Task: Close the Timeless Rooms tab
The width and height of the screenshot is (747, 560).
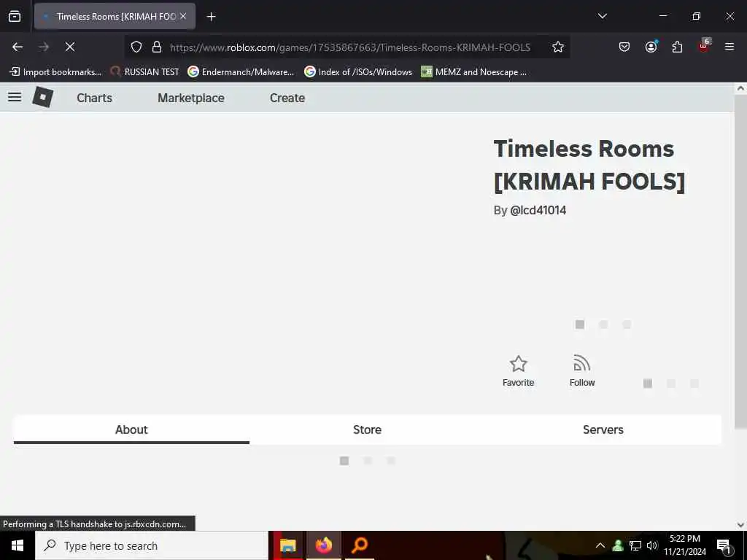Action: coord(183,16)
